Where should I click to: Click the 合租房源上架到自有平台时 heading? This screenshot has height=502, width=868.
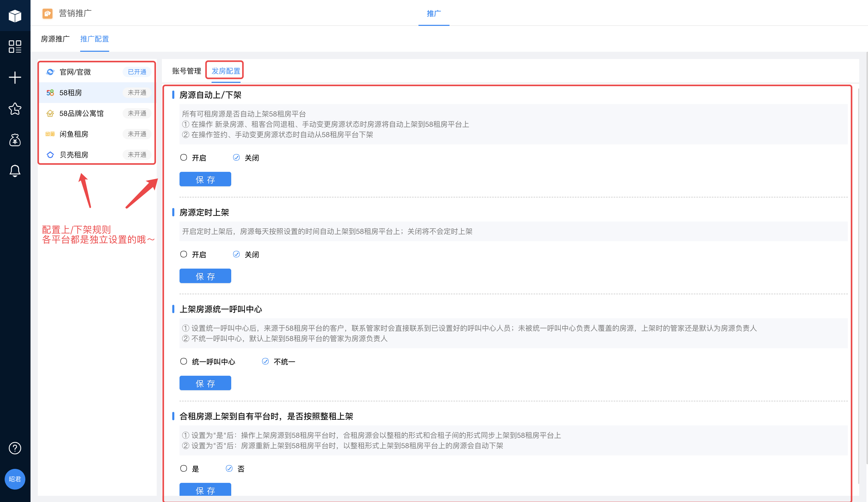coord(266,416)
